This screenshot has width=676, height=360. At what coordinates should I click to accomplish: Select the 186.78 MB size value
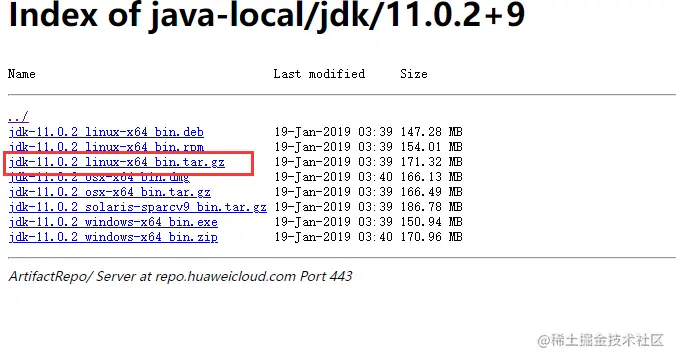pos(431,207)
